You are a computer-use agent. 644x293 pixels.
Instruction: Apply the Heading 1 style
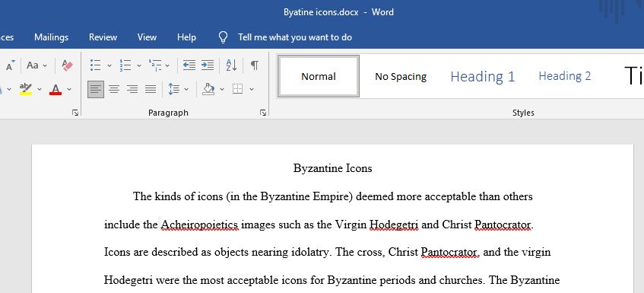click(x=483, y=76)
